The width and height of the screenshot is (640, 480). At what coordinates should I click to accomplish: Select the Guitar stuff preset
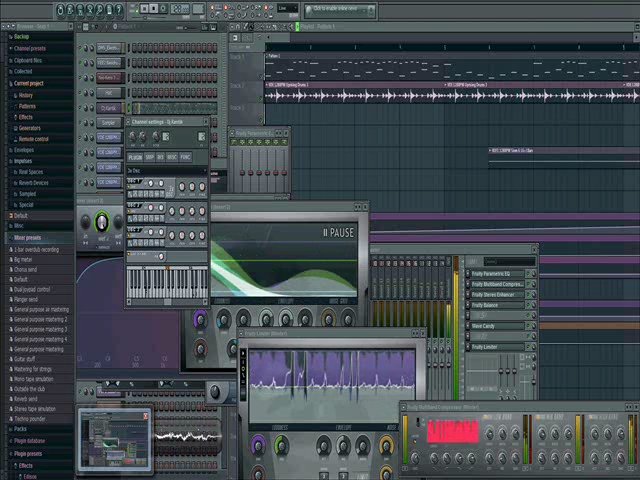[x=24, y=359]
